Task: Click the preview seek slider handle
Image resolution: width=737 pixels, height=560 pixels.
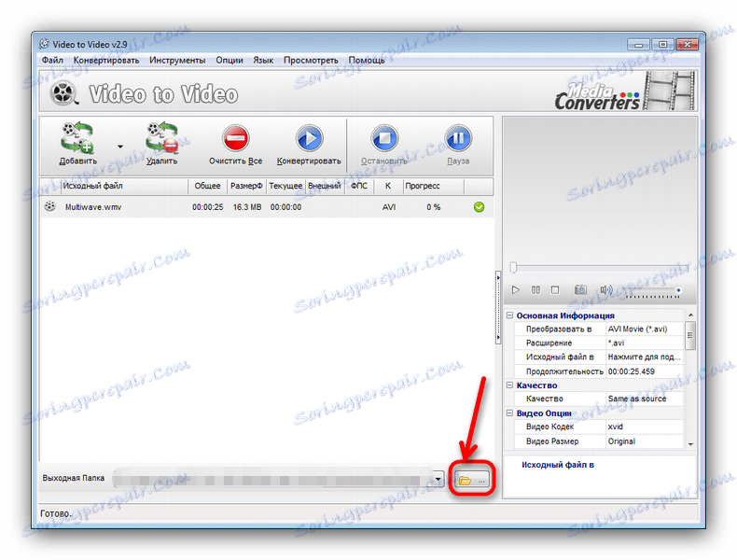Action: (513, 268)
